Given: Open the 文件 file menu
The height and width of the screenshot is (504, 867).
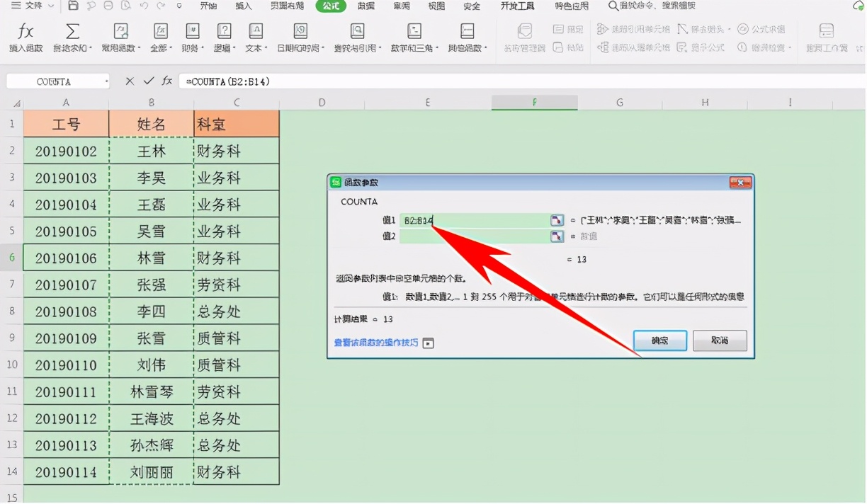Looking at the screenshot, I should point(33,6).
